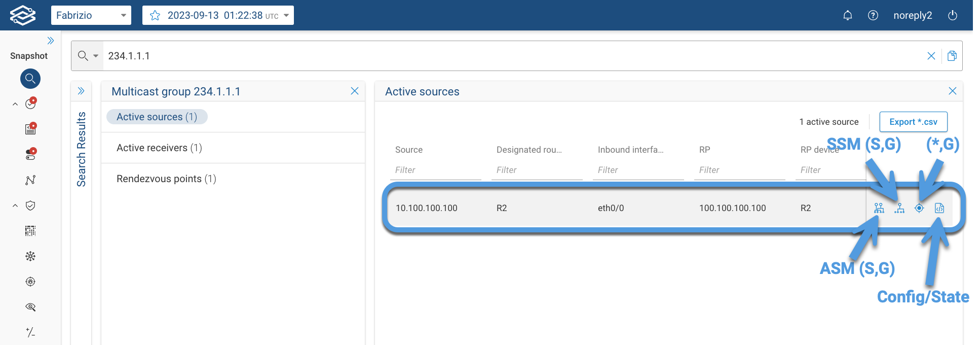The height and width of the screenshot is (345, 980).
Task: Focus the RP device filter field
Action: (831, 170)
